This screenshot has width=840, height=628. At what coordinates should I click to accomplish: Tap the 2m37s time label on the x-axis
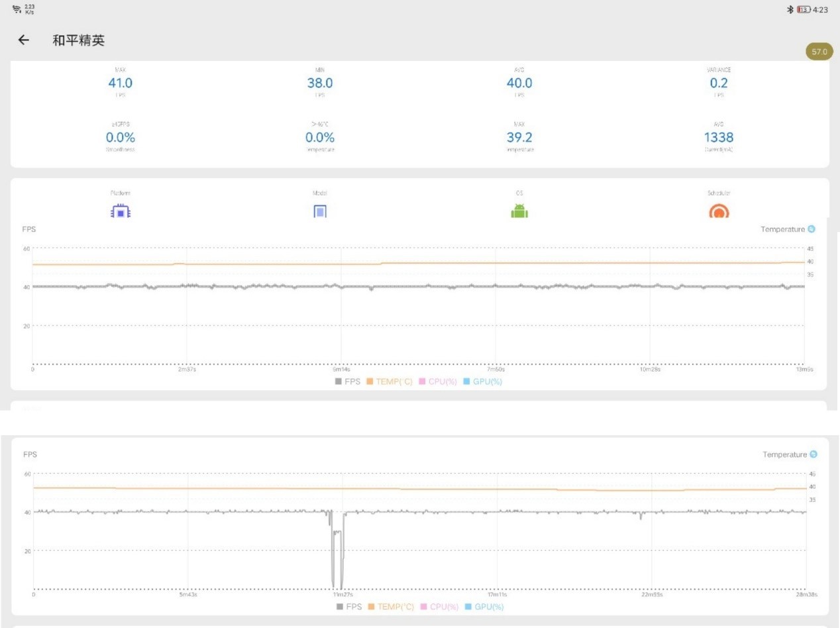coord(187,370)
